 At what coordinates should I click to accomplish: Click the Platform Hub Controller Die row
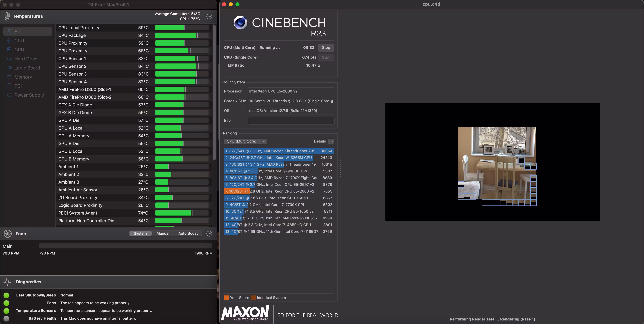click(x=133, y=221)
